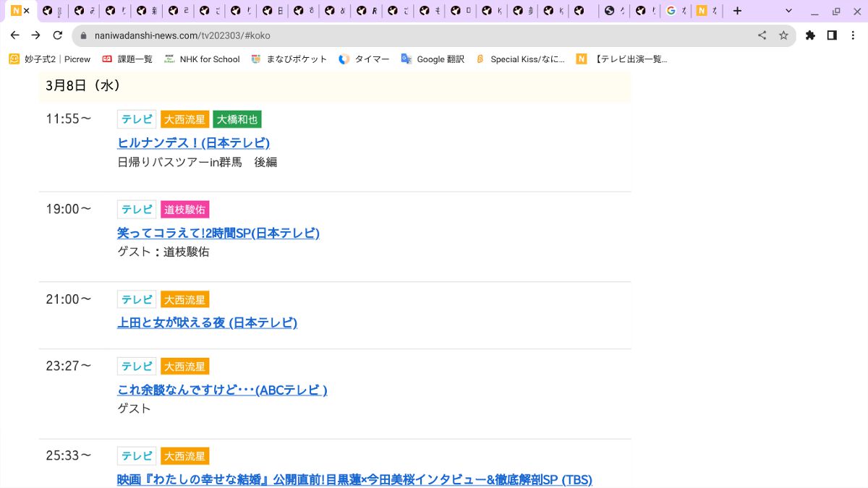Open the Google 翻訳 bookmark
This screenshot has height=488, width=868.
coord(432,59)
